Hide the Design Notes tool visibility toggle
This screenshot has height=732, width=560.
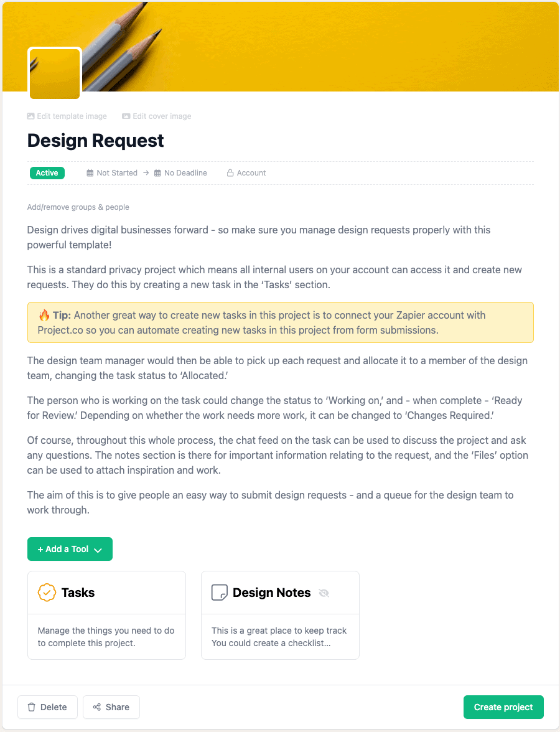[324, 593]
